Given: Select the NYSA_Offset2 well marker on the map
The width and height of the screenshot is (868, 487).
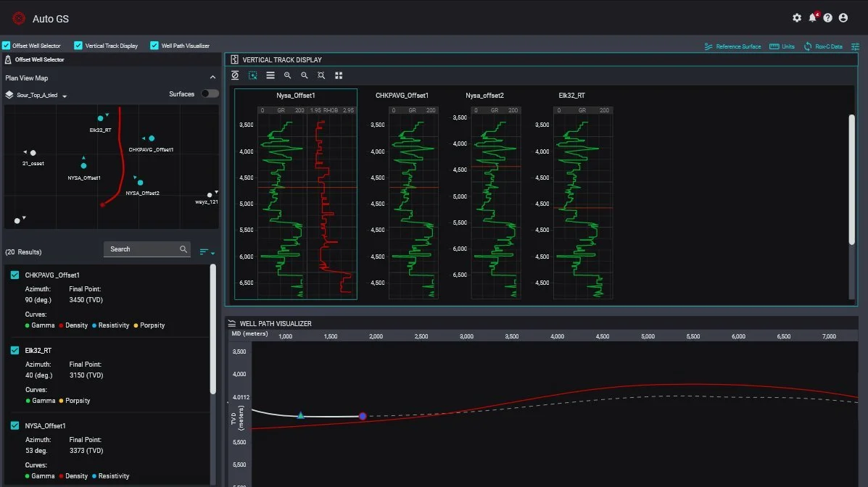Looking at the screenshot, I should tap(140, 182).
